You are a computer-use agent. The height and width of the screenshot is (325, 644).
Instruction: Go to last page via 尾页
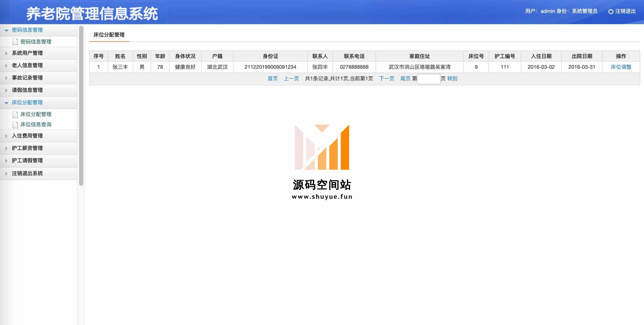[x=405, y=78]
